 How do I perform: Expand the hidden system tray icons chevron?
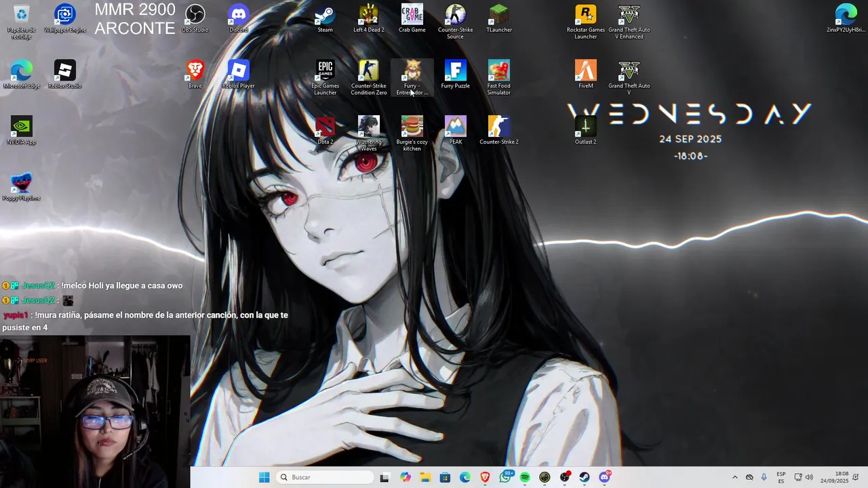click(734, 477)
